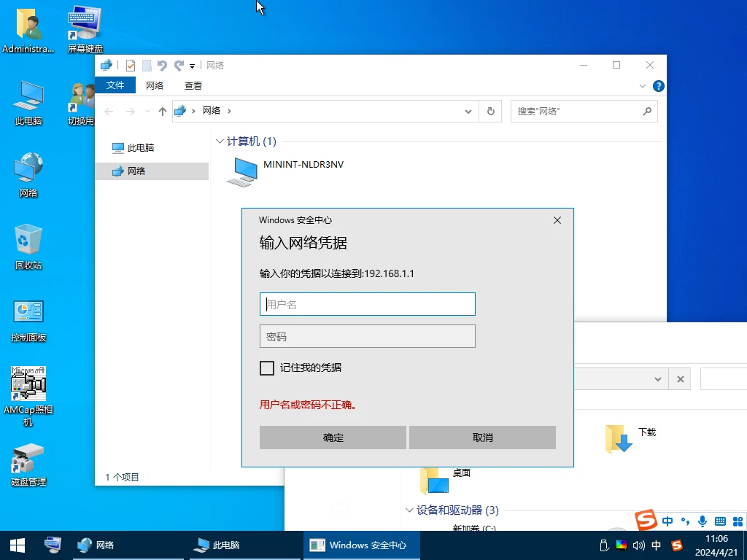
Task: Expand the address bar history dropdown
Action: pyautogui.click(x=468, y=112)
